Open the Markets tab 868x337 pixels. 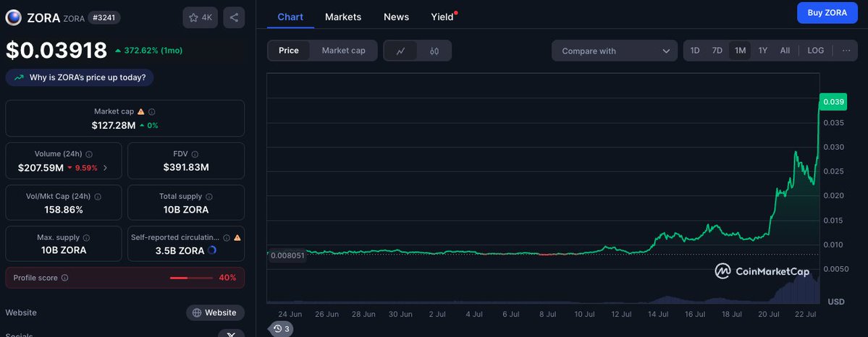click(x=343, y=17)
